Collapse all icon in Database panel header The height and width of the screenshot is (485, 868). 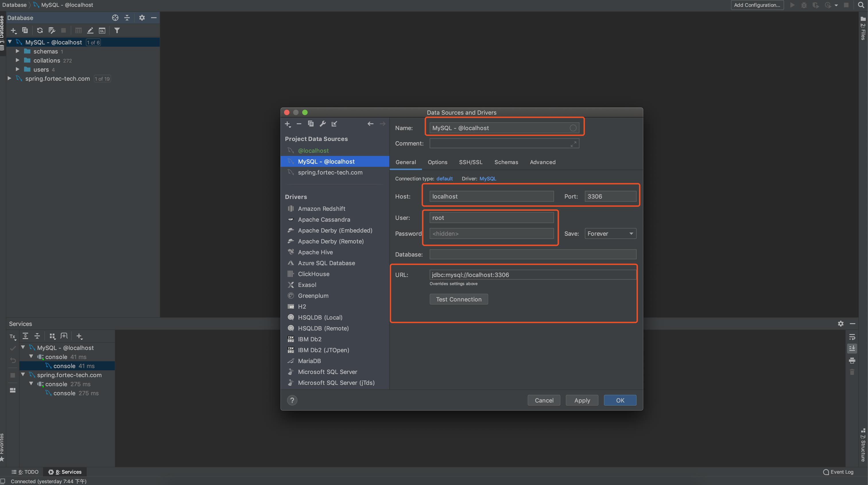point(127,18)
